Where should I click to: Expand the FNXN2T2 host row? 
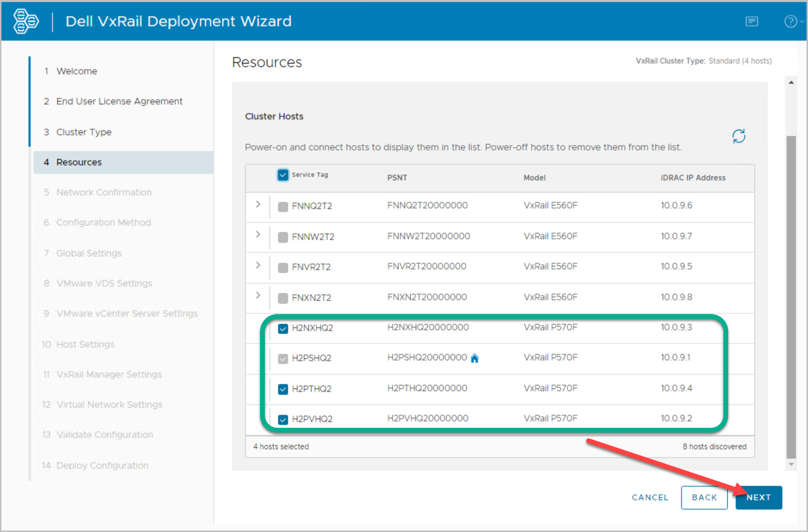coord(258,295)
